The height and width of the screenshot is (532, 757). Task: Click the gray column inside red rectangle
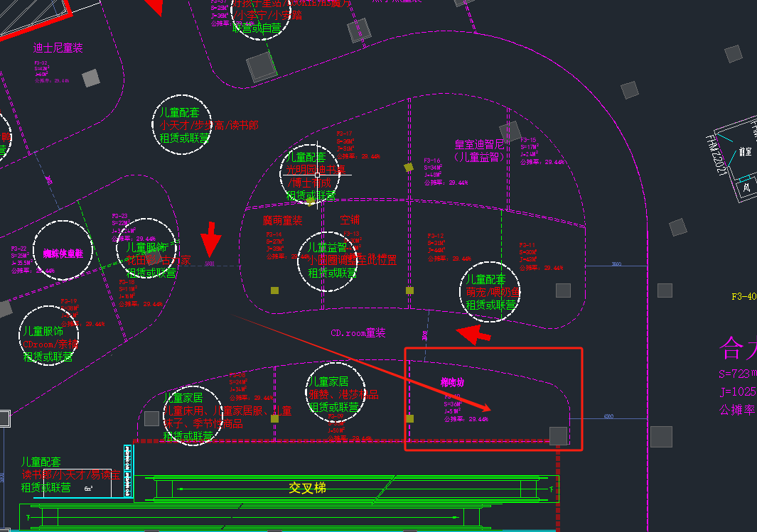[558, 435]
